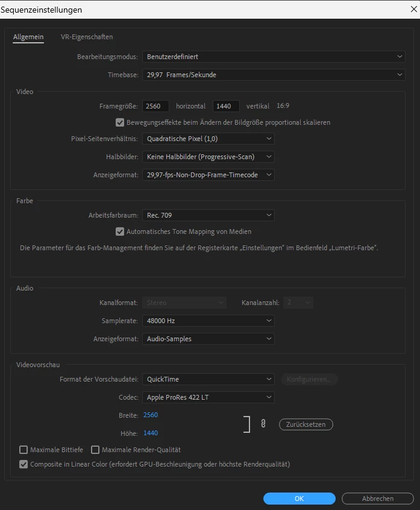Image resolution: width=420 pixels, height=510 pixels.
Task: Click the Lumetri-Farbe color management note
Action: [199, 248]
